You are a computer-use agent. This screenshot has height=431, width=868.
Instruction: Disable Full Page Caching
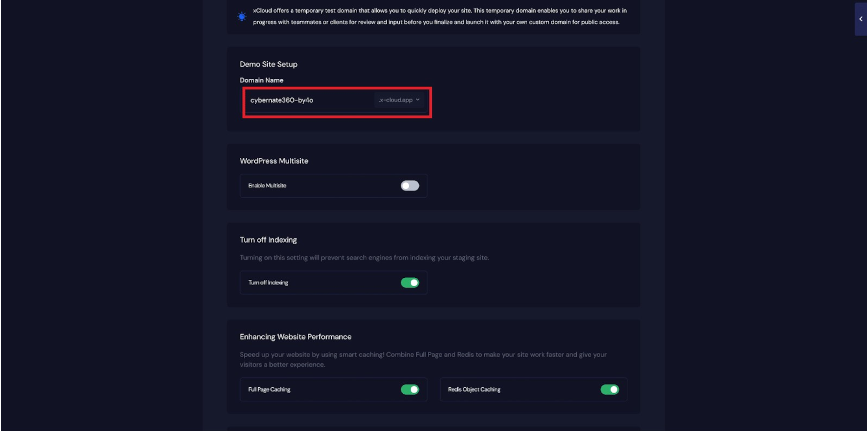410,389
